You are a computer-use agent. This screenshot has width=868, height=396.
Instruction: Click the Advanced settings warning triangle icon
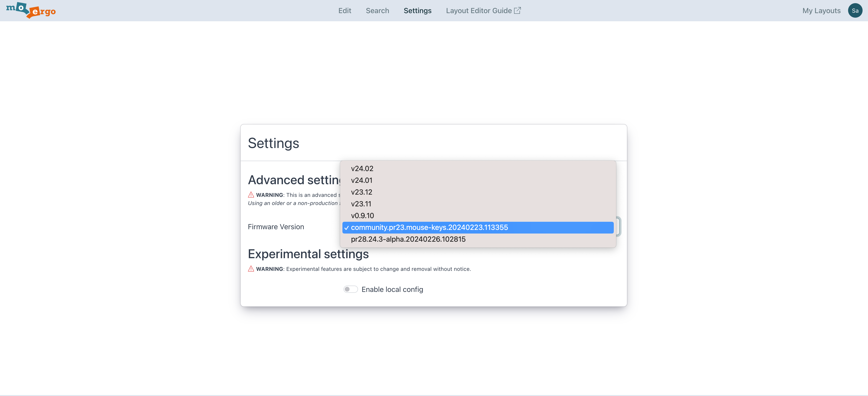click(251, 195)
